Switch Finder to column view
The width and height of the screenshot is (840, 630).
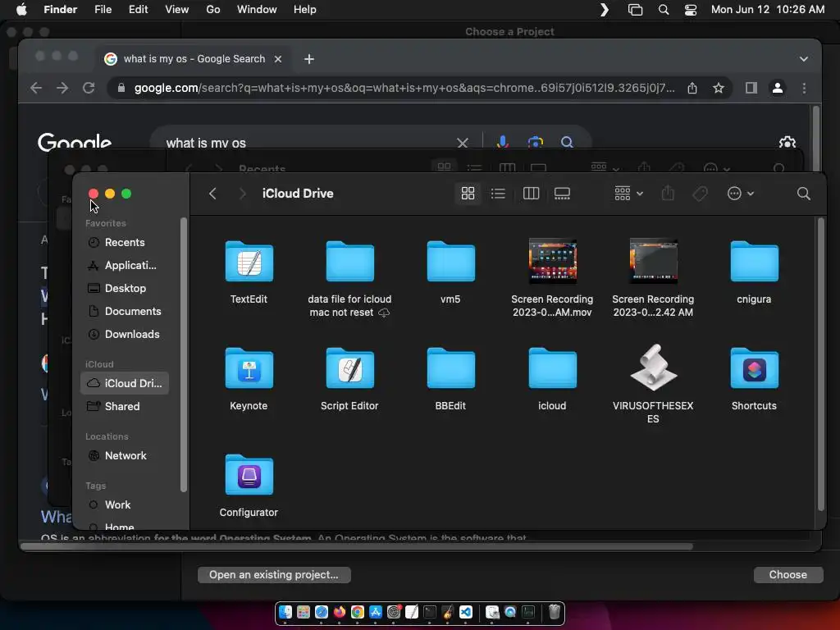click(x=531, y=194)
